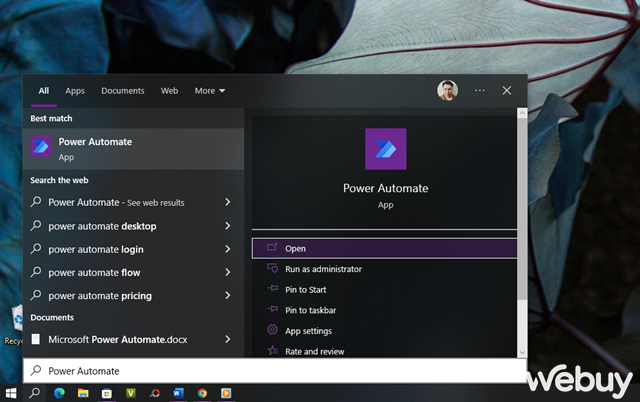Viewport: 640px width, 402px height.
Task: Click magnifier icon in the search box
Action: tap(36, 370)
